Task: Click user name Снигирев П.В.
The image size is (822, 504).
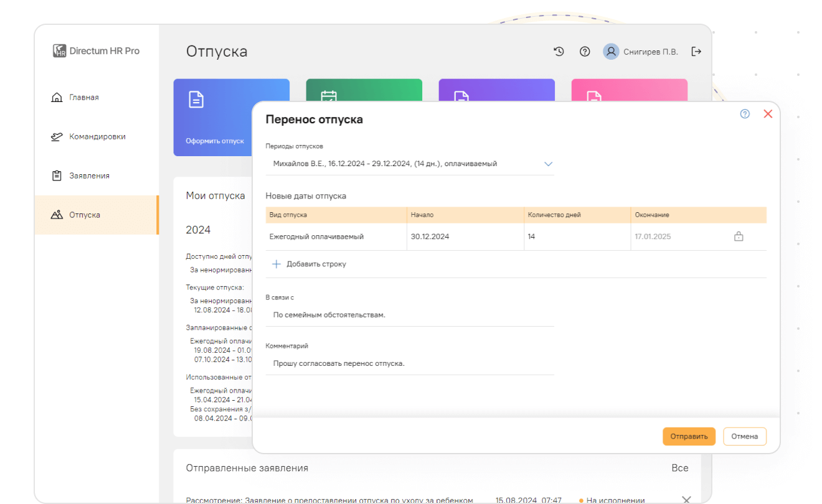Action: pos(651,52)
